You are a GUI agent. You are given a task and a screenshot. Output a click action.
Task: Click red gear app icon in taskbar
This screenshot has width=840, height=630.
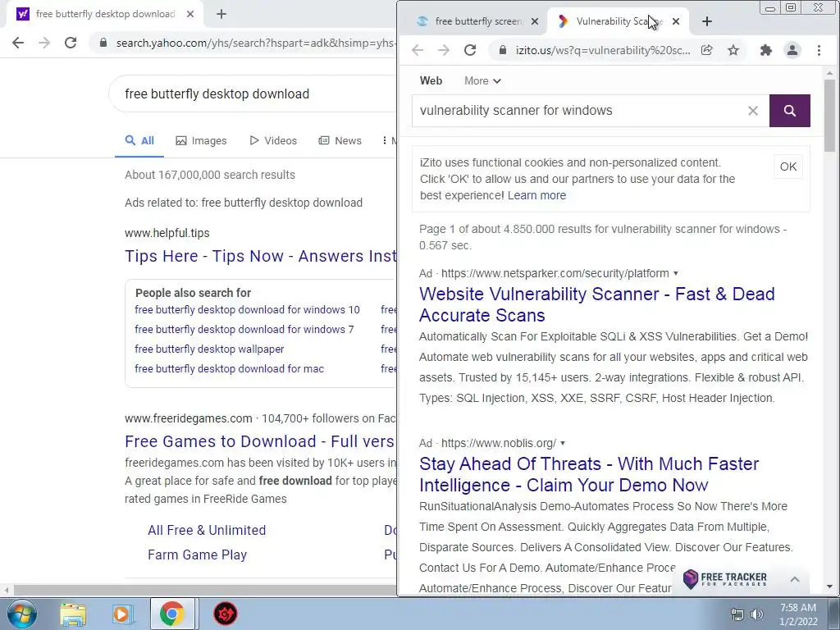[x=226, y=614]
